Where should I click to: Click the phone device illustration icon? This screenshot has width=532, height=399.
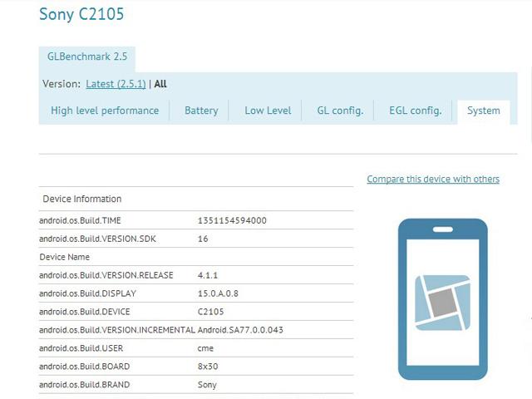pyautogui.click(x=441, y=298)
